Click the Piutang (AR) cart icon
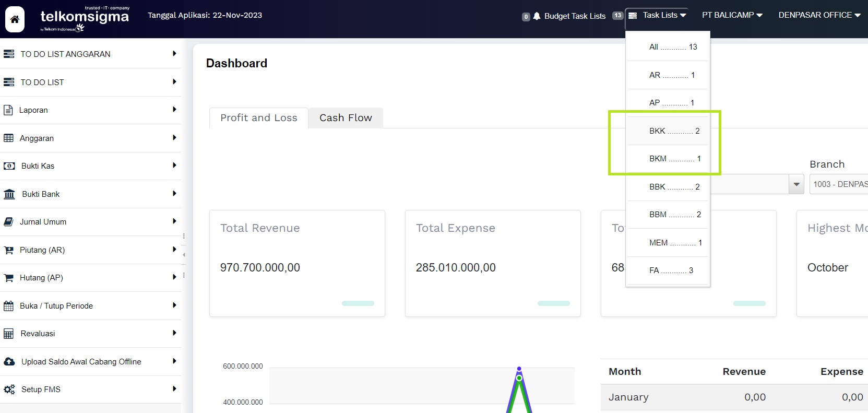Viewport: 868px width, 413px height. (9, 250)
